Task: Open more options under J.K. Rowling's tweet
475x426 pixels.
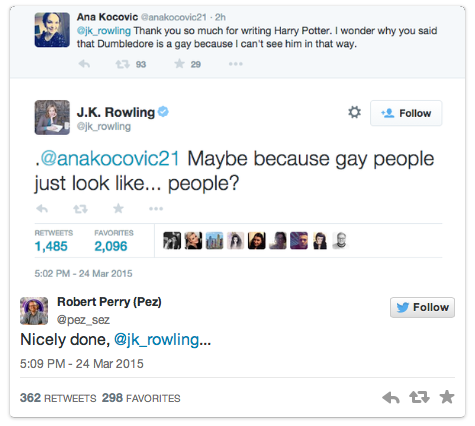Action: click(156, 209)
